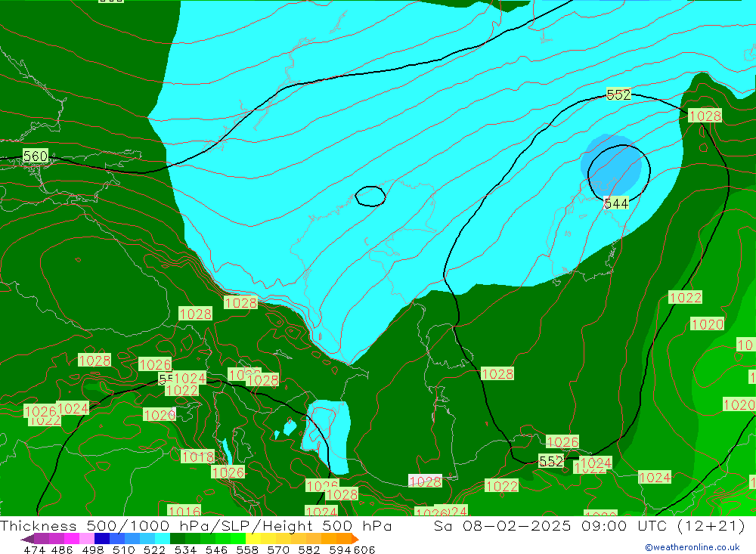Click the 522 legend value
Screen dimensions: 756x554
point(155,550)
